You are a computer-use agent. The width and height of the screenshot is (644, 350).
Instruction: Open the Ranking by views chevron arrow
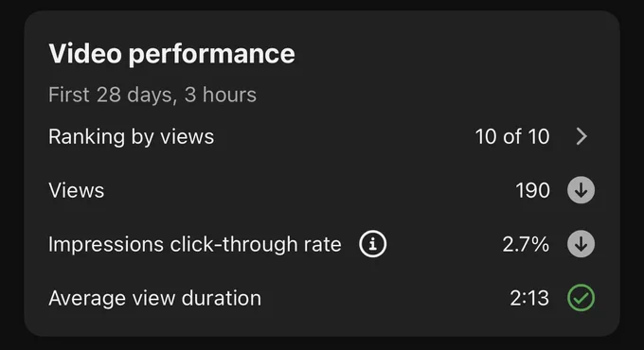(x=581, y=136)
